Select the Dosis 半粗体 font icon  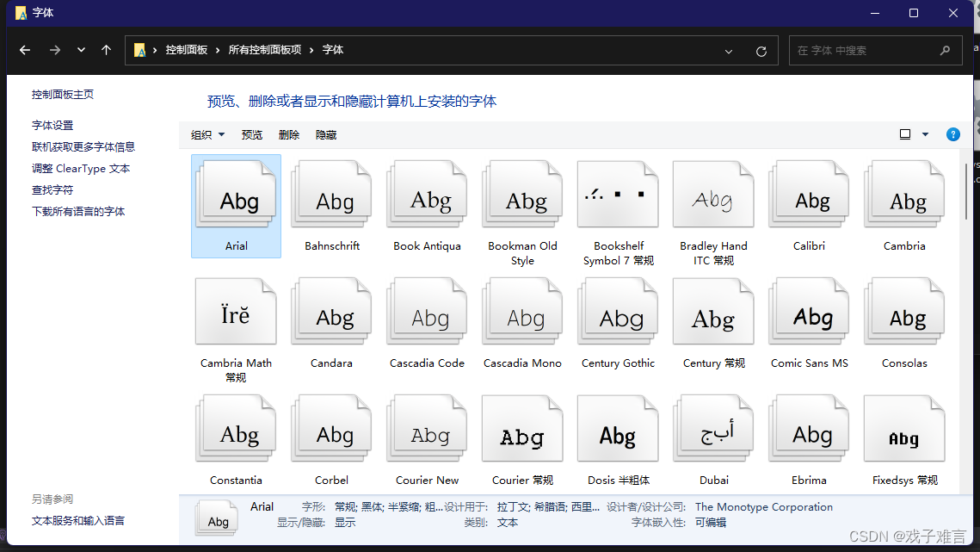(x=618, y=429)
